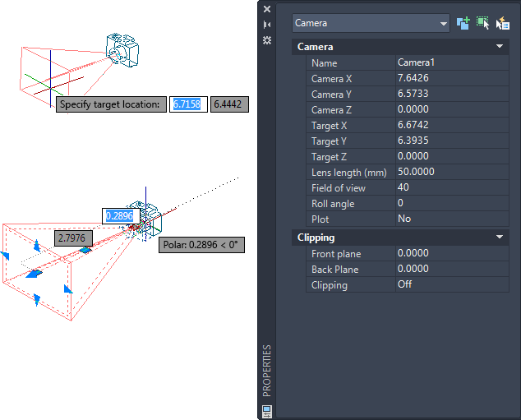Screen dimensions: 521x420
Task: Edit the Target Z value field
Action: [x=452, y=156]
